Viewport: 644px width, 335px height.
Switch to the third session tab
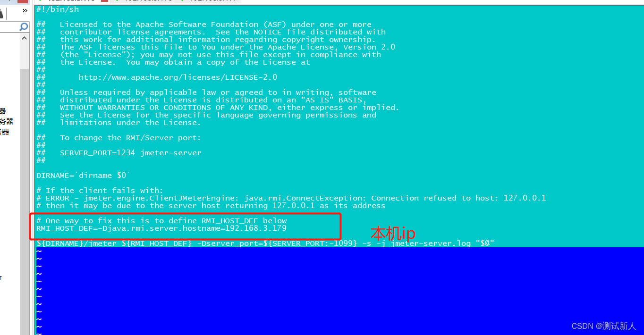208,1
